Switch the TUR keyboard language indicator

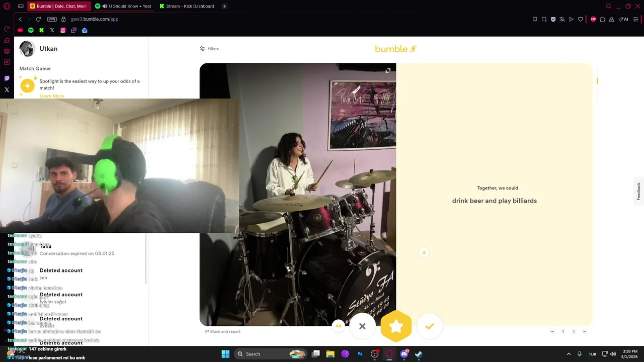pyautogui.click(x=593, y=354)
